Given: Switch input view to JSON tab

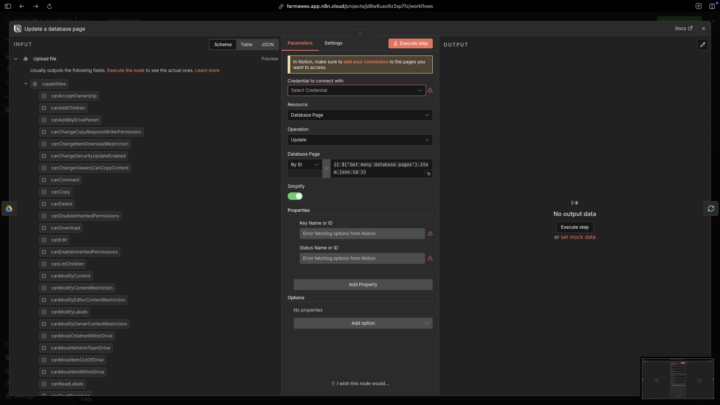Looking at the screenshot, I should [x=268, y=44].
